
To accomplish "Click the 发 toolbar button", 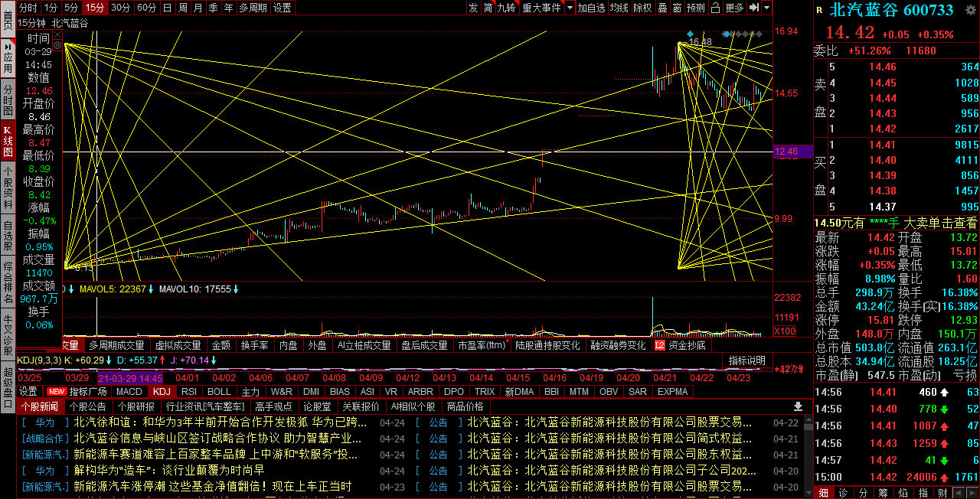I will click(473, 8).
